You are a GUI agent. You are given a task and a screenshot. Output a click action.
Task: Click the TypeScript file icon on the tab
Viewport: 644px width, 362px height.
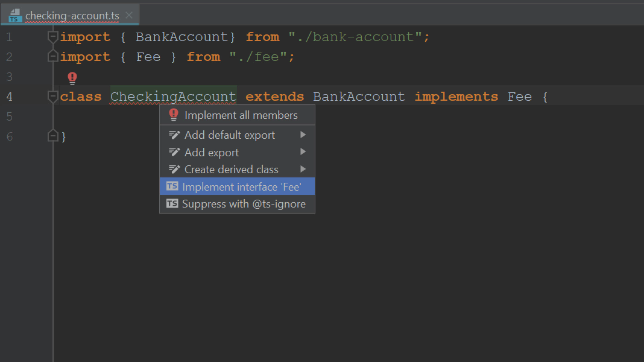[15, 16]
